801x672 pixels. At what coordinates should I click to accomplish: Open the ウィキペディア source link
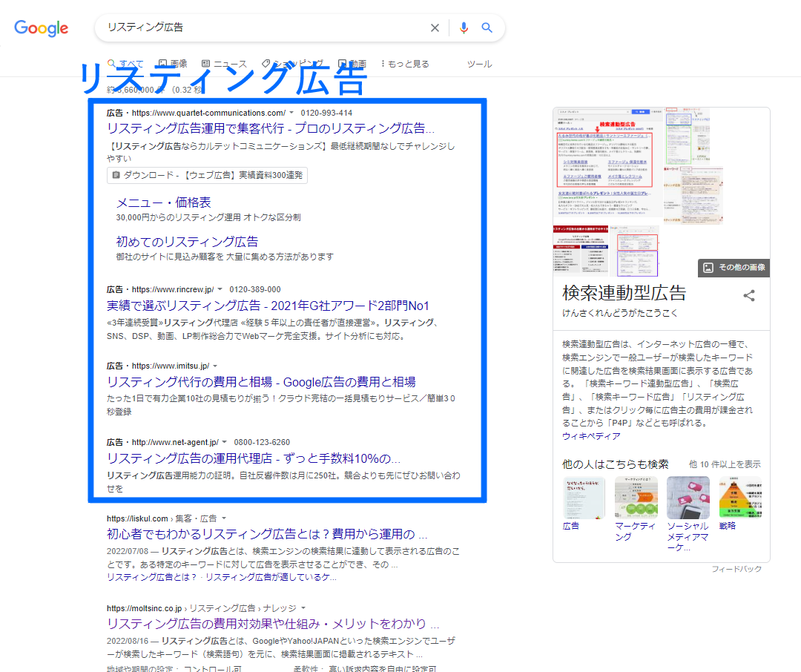(x=591, y=436)
